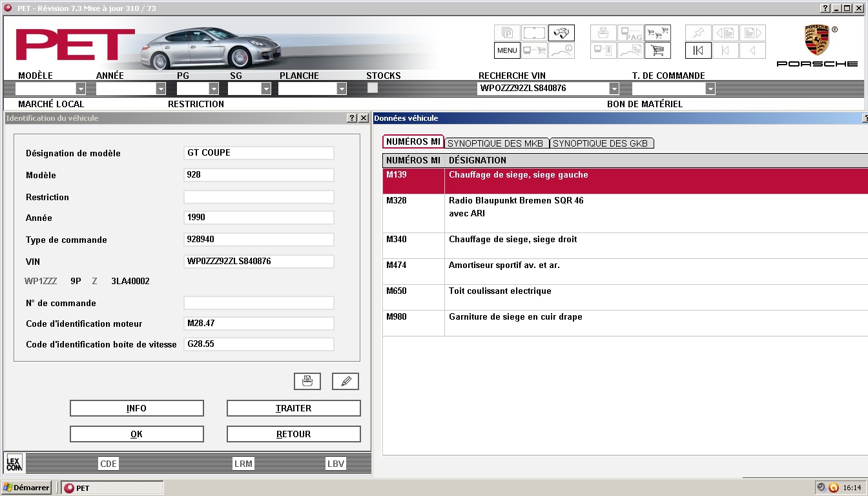This screenshot has width=868, height=496.
Task: Click the multiple shopping carts icon
Action: 657,33
